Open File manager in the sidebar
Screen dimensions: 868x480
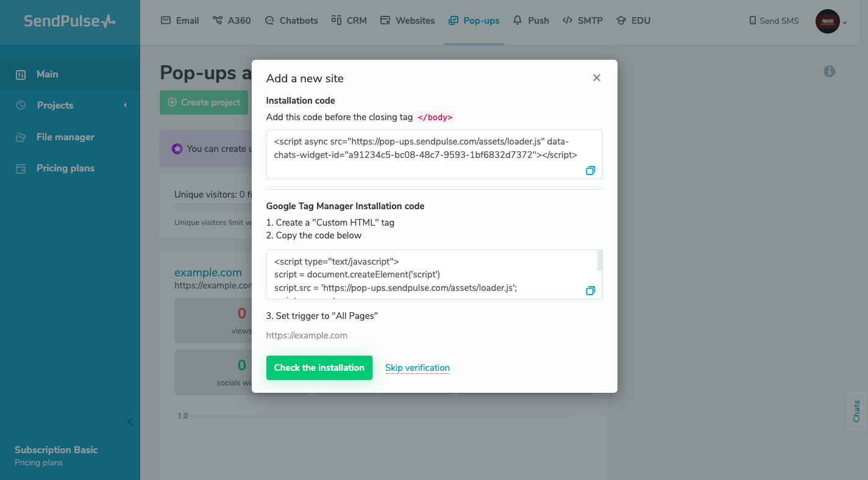65,137
